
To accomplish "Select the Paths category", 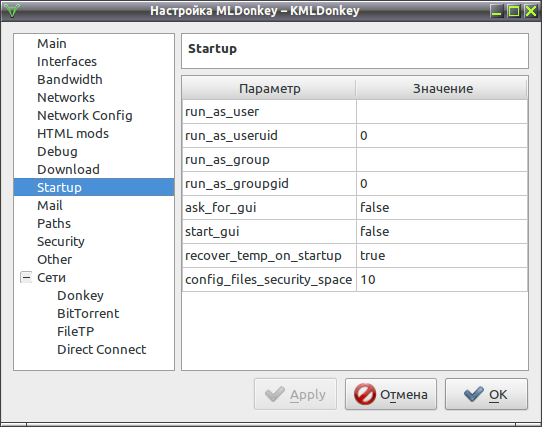I will click(x=54, y=223).
